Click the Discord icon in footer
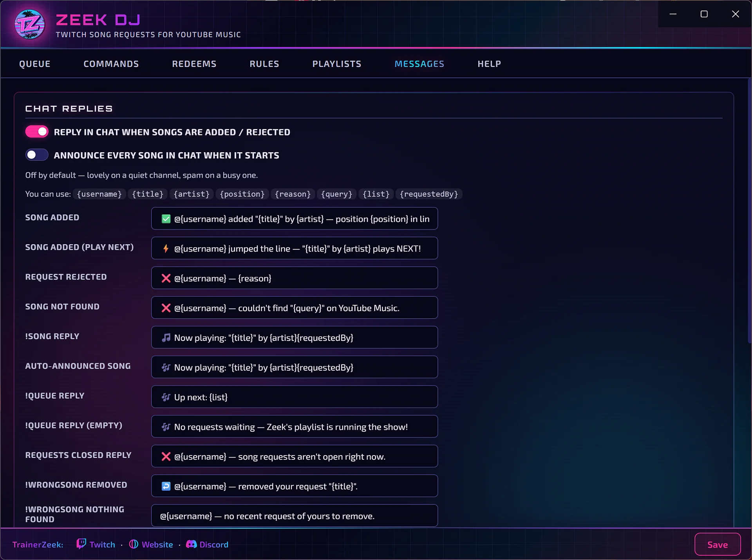Image resolution: width=752 pixels, height=560 pixels. (x=191, y=544)
